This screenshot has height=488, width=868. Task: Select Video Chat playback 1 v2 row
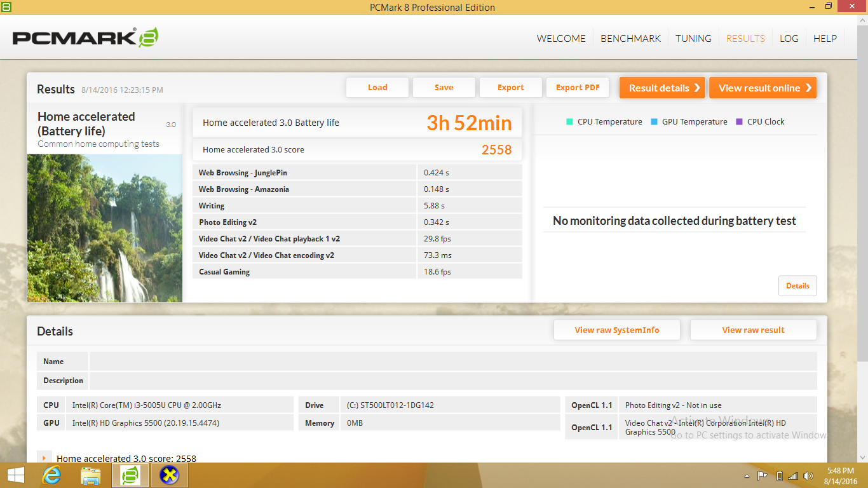(357, 238)
